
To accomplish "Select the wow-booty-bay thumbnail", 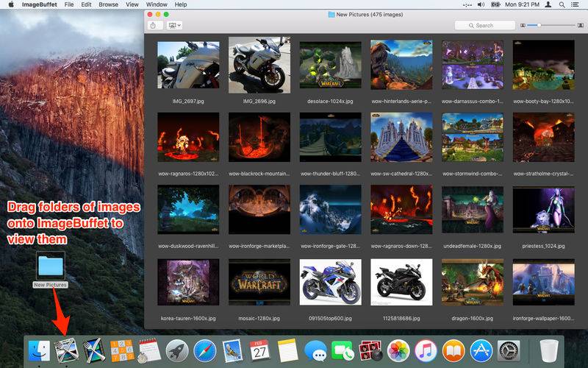I will [x=543, y=65].
